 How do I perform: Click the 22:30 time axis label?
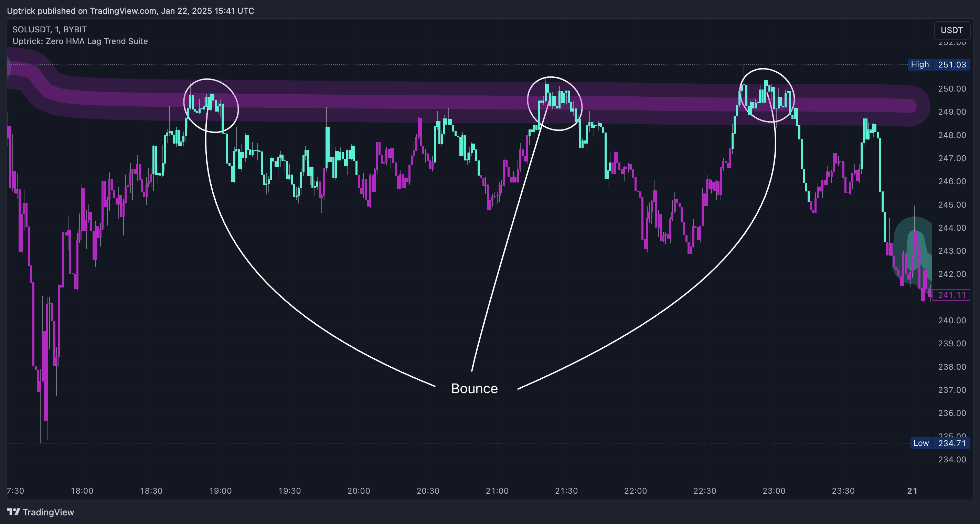click(x=705, y=491)
